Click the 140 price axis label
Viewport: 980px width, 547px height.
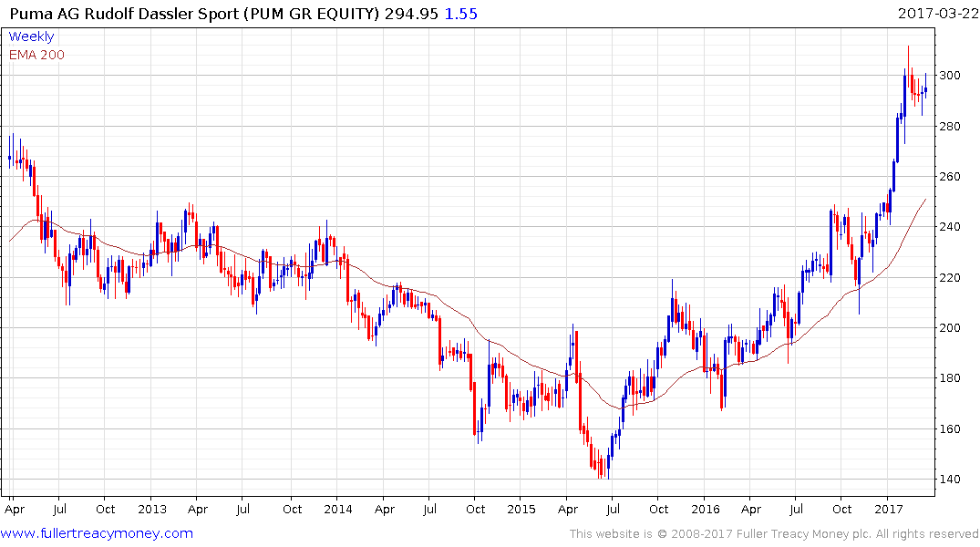pyautogui.click(x=950, y=480)
